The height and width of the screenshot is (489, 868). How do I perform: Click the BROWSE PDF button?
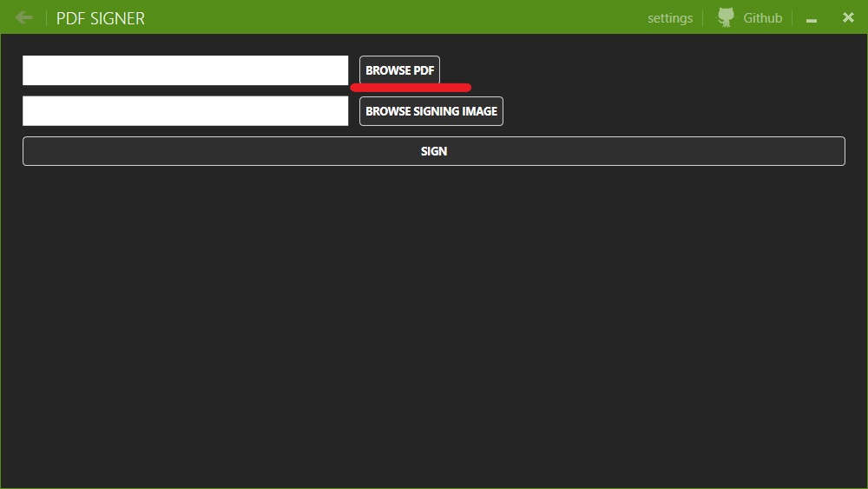pyautogui.click(x=399, y=70)
